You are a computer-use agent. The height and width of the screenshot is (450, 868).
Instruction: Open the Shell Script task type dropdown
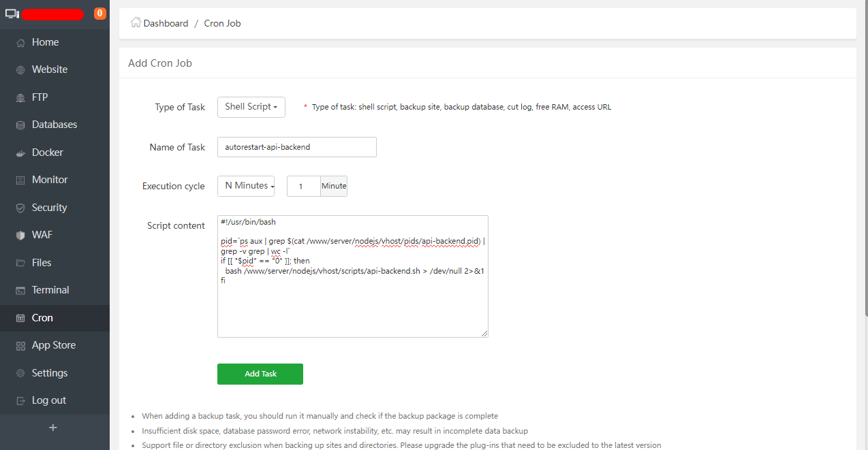tap(251, 107)
